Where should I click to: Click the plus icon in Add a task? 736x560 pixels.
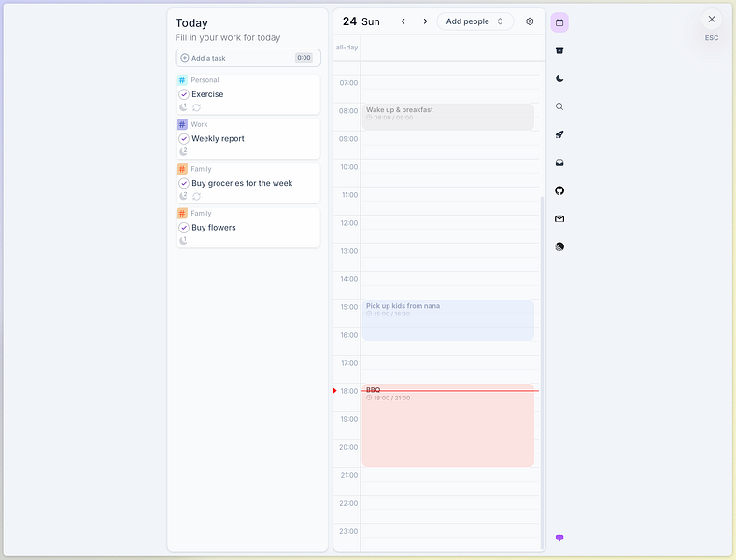[185, 58]
